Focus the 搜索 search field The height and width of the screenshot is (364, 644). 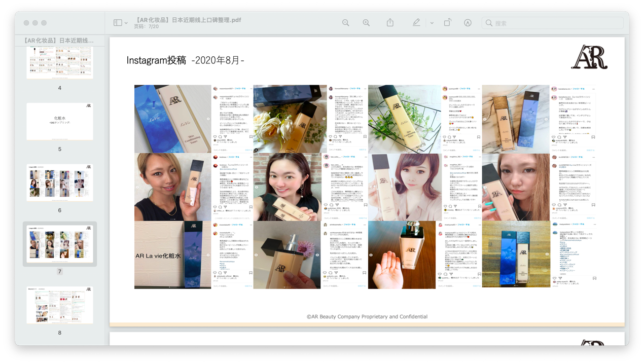click(553, 23)
